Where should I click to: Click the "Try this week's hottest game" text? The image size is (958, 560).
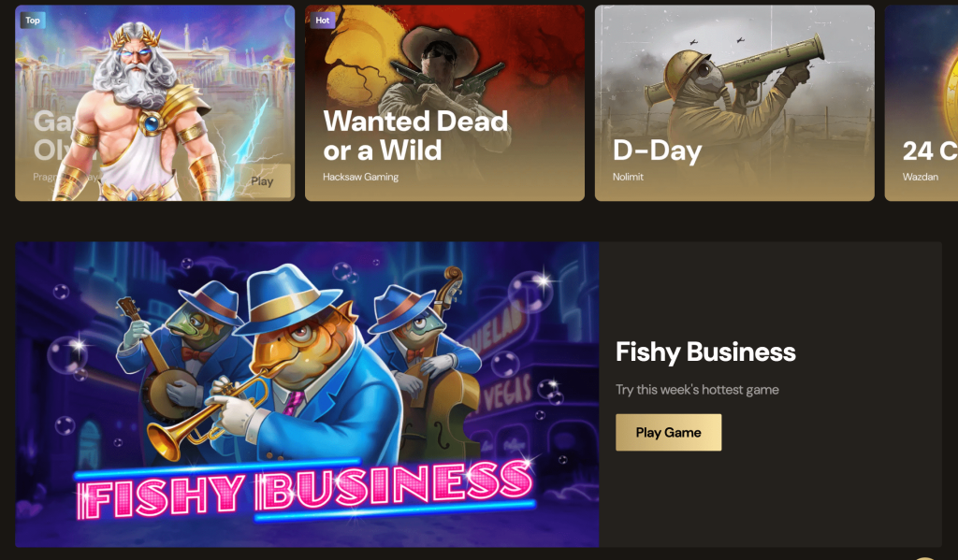click(697, 390)
